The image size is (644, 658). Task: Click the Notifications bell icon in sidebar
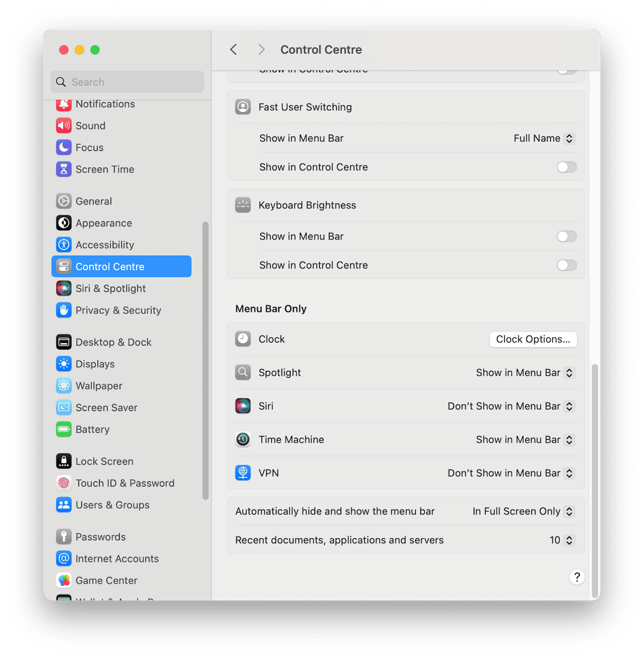tap(64, 104)
